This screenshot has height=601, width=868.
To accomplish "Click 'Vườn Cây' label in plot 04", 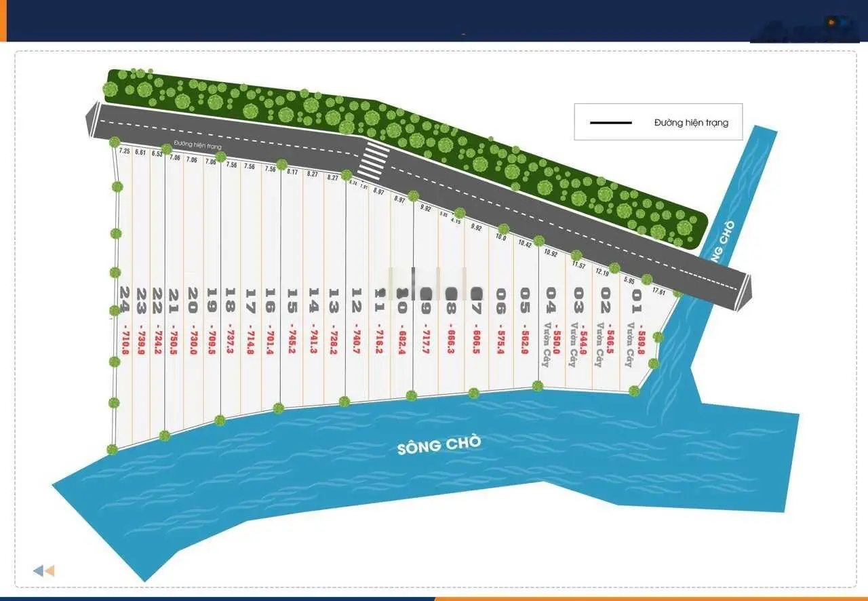I will click(x=545, y=343).
